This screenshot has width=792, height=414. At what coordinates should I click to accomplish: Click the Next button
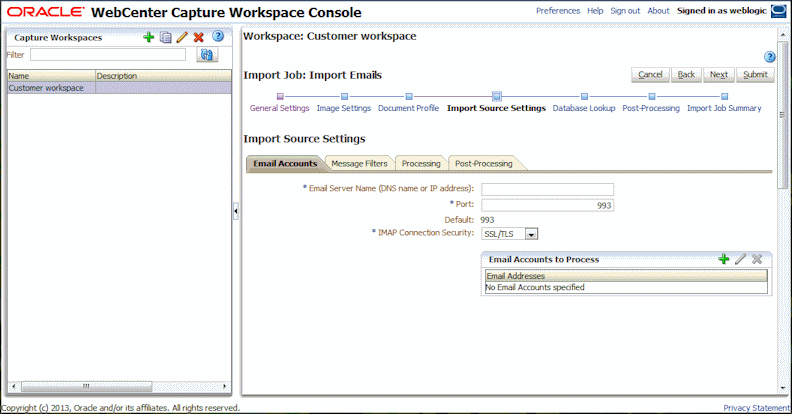click(x=719, y=75)
